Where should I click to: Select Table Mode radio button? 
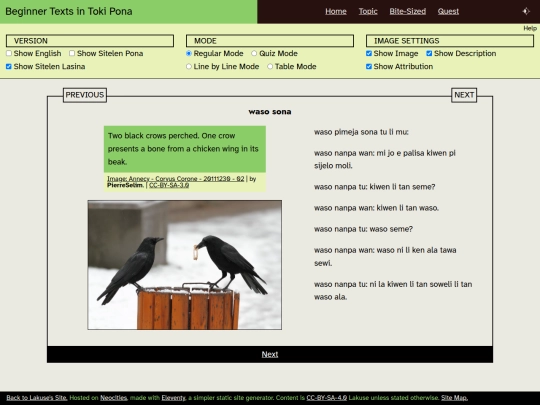270,66
